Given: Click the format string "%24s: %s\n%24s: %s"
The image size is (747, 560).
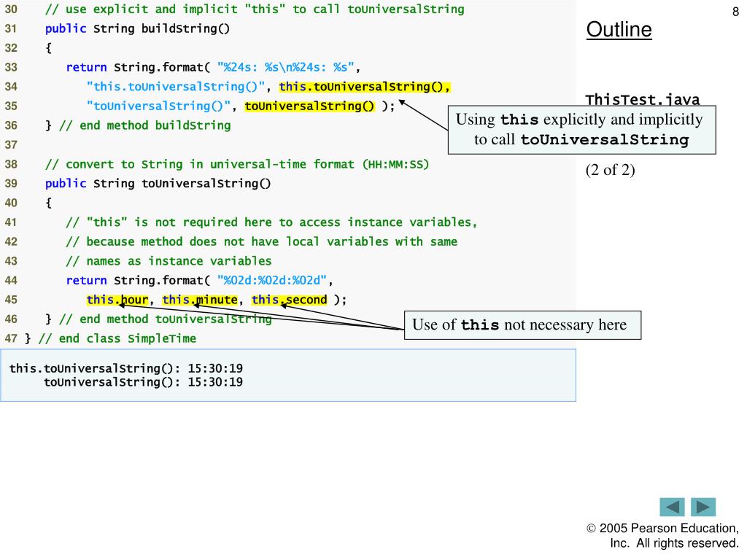Looking at the screenshot, I should 285,67.
